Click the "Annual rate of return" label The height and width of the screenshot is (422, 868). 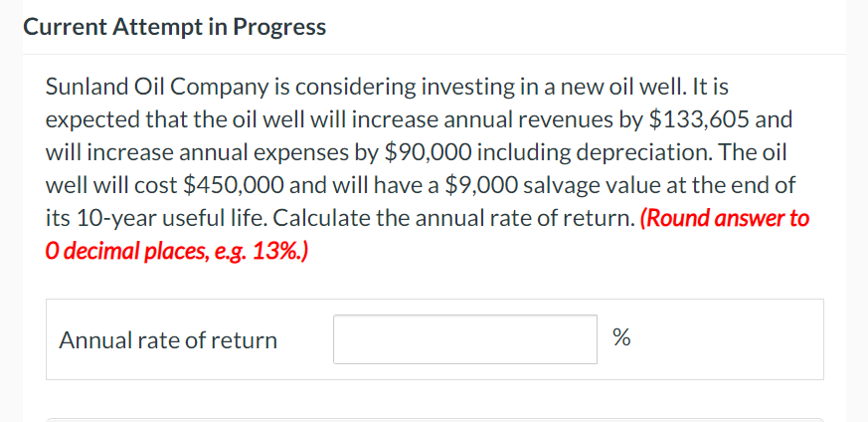pos(168,340)
